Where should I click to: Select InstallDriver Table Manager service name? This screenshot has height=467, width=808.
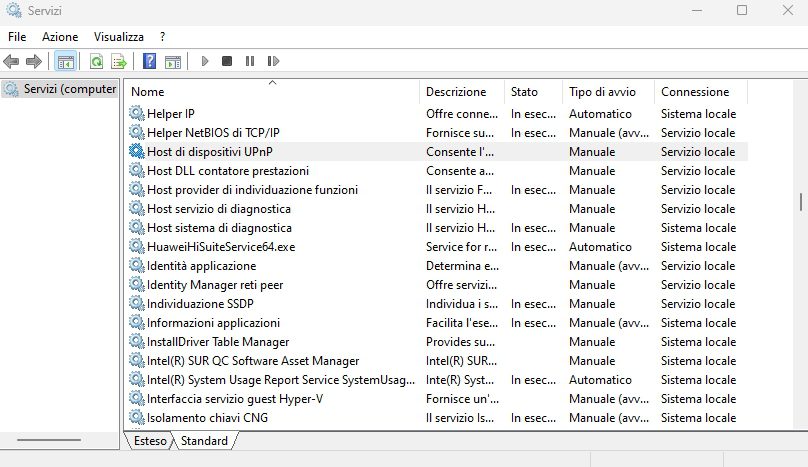tap(218, 342)
